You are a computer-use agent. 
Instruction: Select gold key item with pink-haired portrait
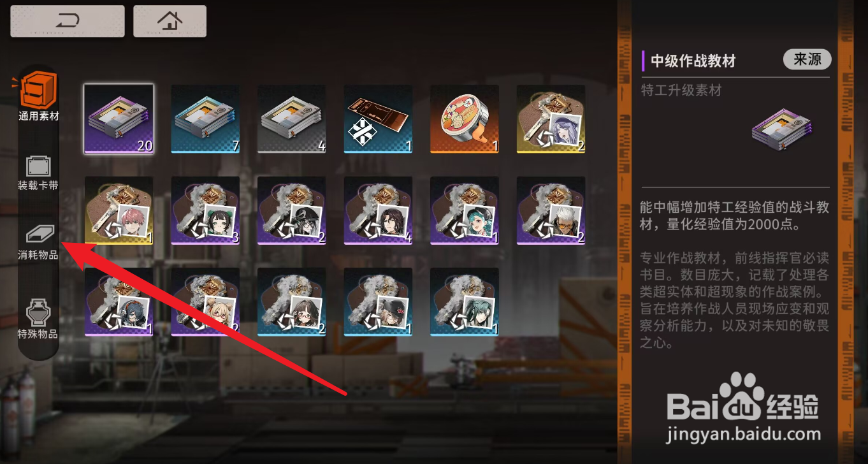click(x=119, y=211)
